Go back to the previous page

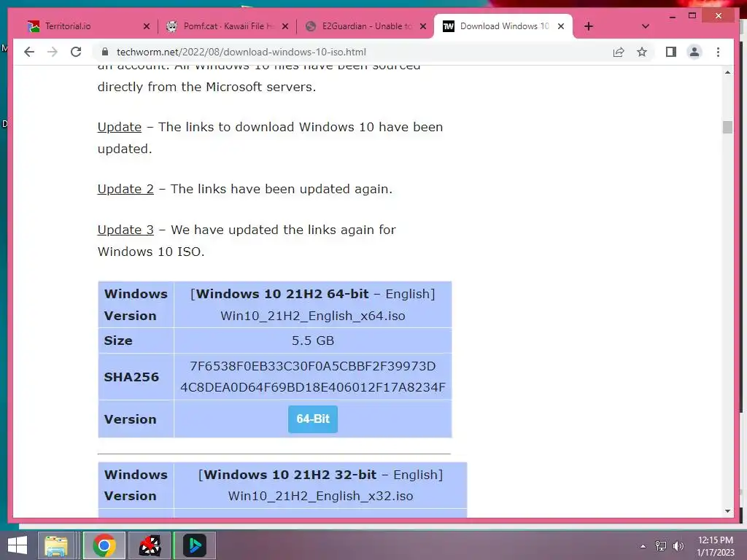click(x=29, y=52)
